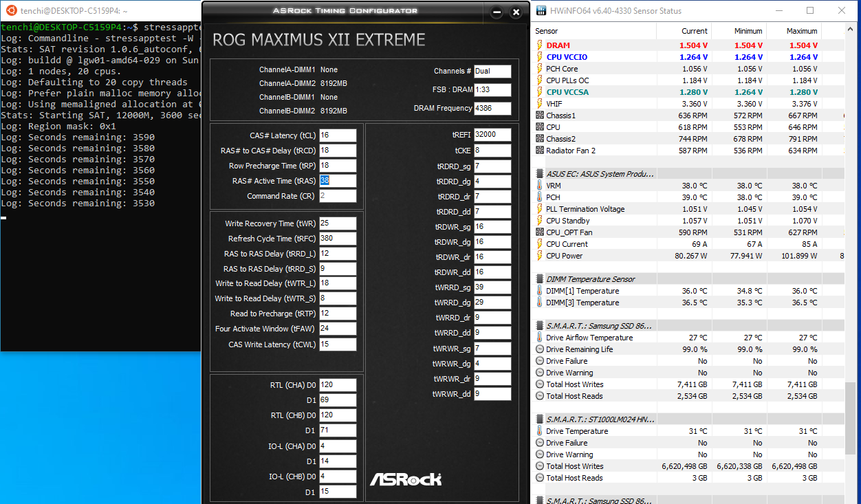Click the RAS# to CAS# Delay (tRCD) field
This screenshot has width=861, height=504.
point(338,151)
